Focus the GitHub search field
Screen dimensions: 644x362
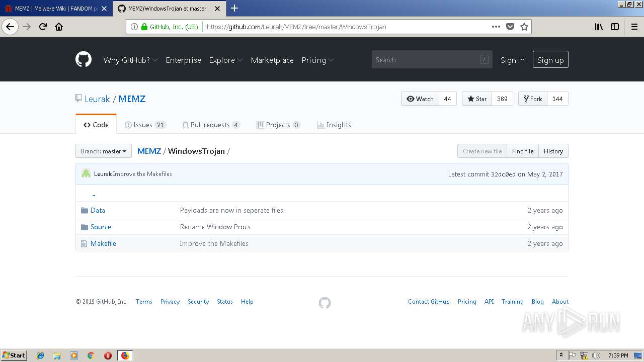click(432, 60)
